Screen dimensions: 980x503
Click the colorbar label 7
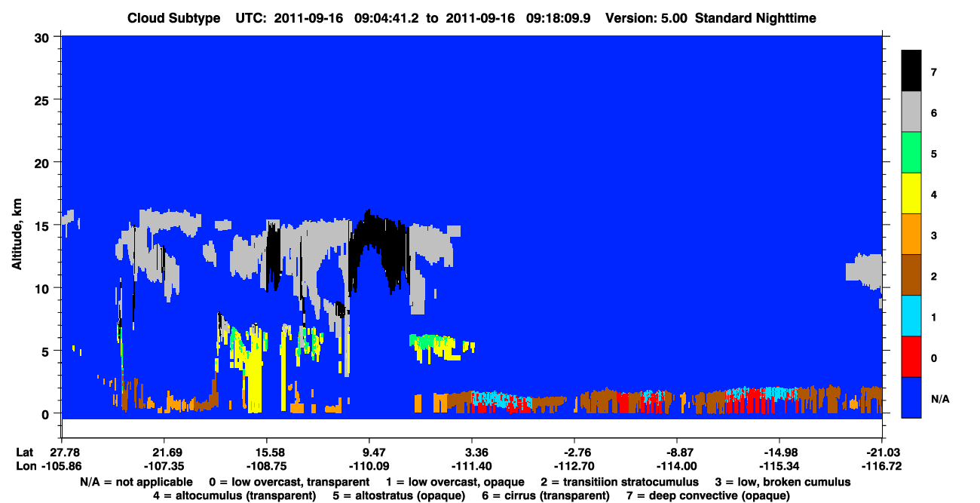pyautogui.click(x=933, y=72)
